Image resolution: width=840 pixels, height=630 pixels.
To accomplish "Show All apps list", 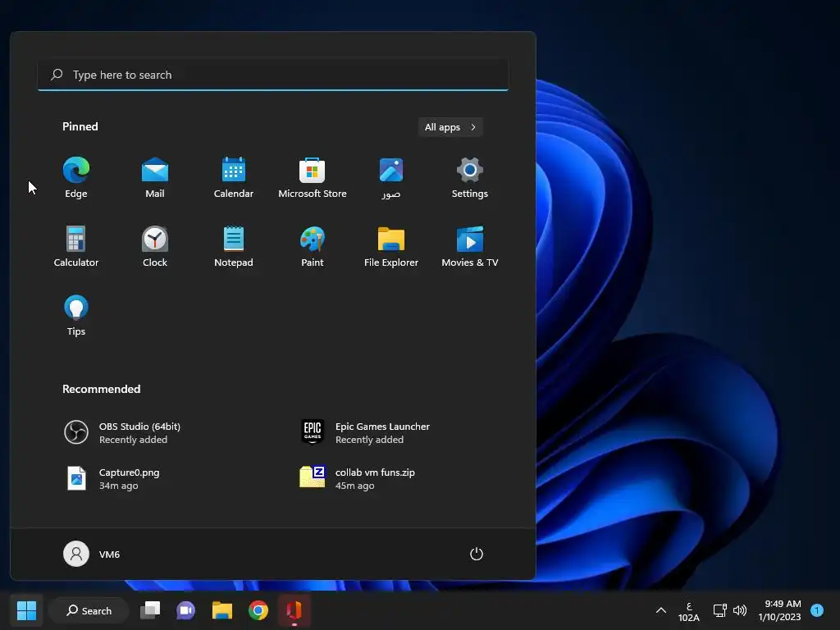I will coord(450,127).
